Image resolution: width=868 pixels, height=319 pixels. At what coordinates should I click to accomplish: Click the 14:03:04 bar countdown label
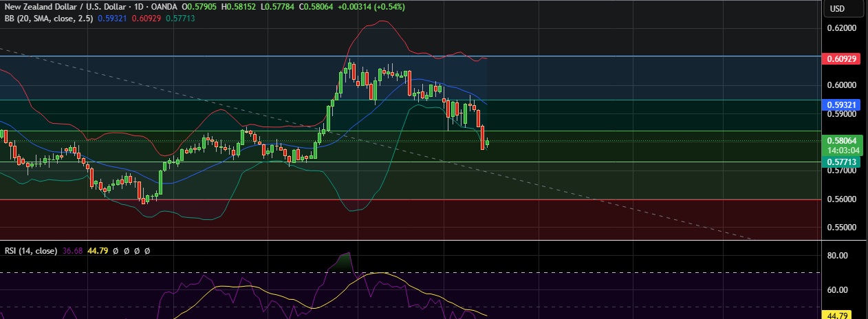(x=843, y=150)
